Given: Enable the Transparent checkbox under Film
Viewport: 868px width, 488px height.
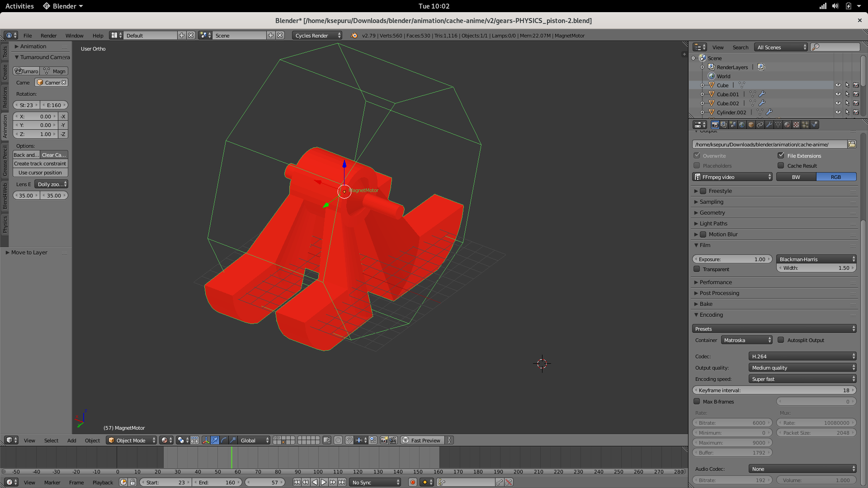Looking at the screenshot, I should 697,269.
